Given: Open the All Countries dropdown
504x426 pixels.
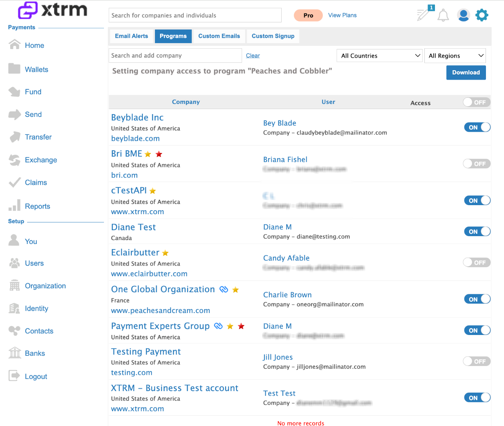Looking at the screenshot, I should click(x=380, y=56).
